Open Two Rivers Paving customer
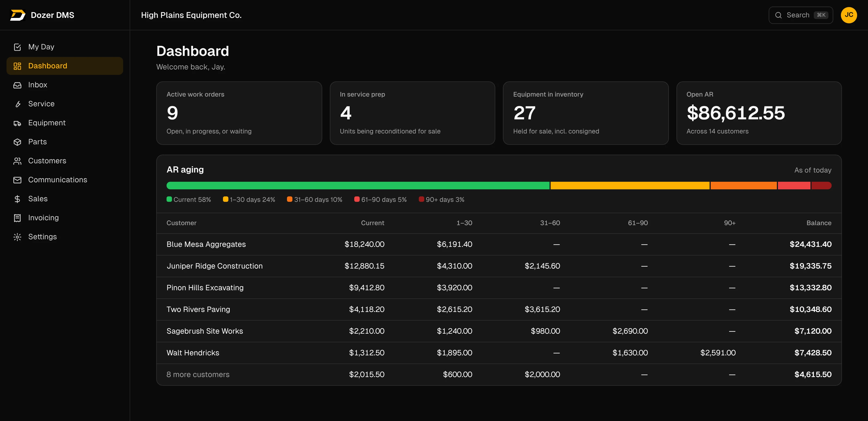The height and width of the screenshot is (421, 868). [x=499, y=310]
